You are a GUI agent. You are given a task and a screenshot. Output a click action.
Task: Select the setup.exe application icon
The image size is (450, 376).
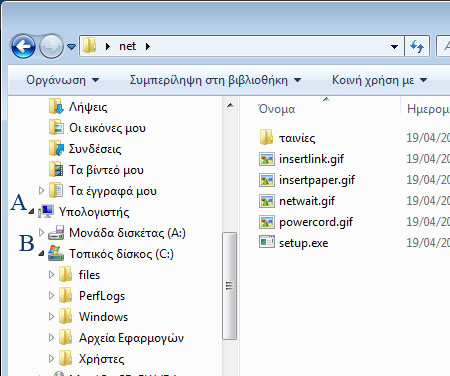click(266, 242)
